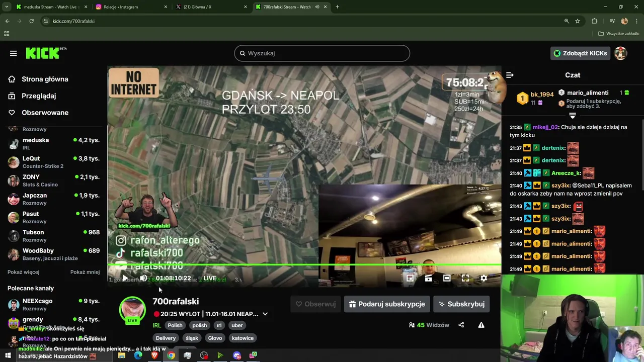Follow channel with Obserwuj button

315,304
